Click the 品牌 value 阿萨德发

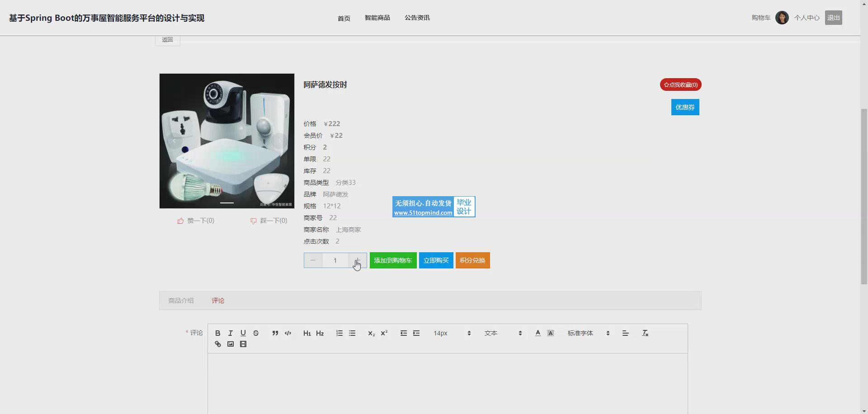335,194
